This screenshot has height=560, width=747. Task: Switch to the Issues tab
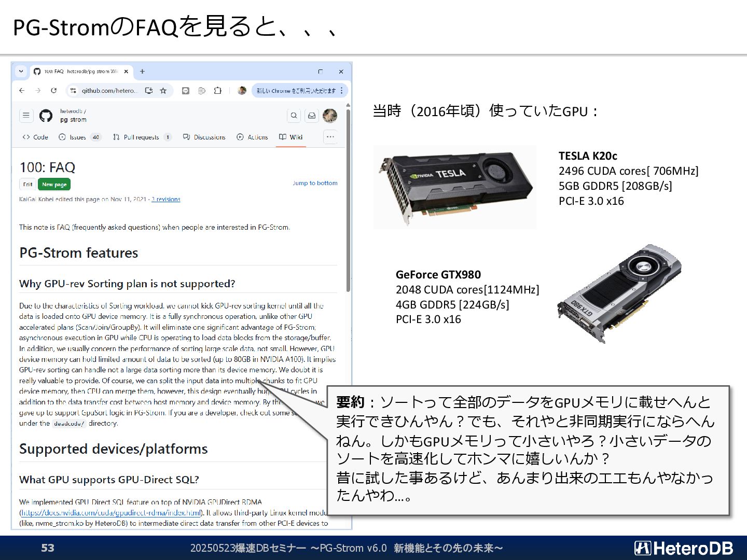tap(79, 137)
